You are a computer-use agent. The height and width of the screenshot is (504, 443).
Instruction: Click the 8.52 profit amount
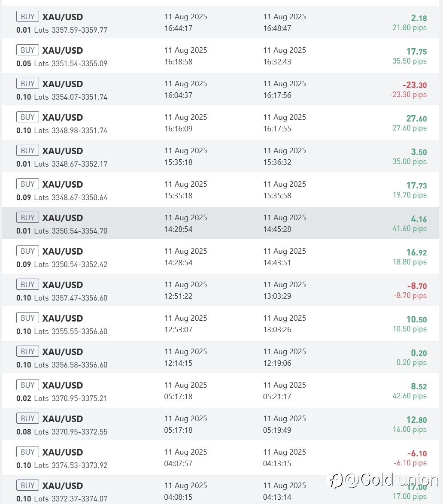pos(419,386)
